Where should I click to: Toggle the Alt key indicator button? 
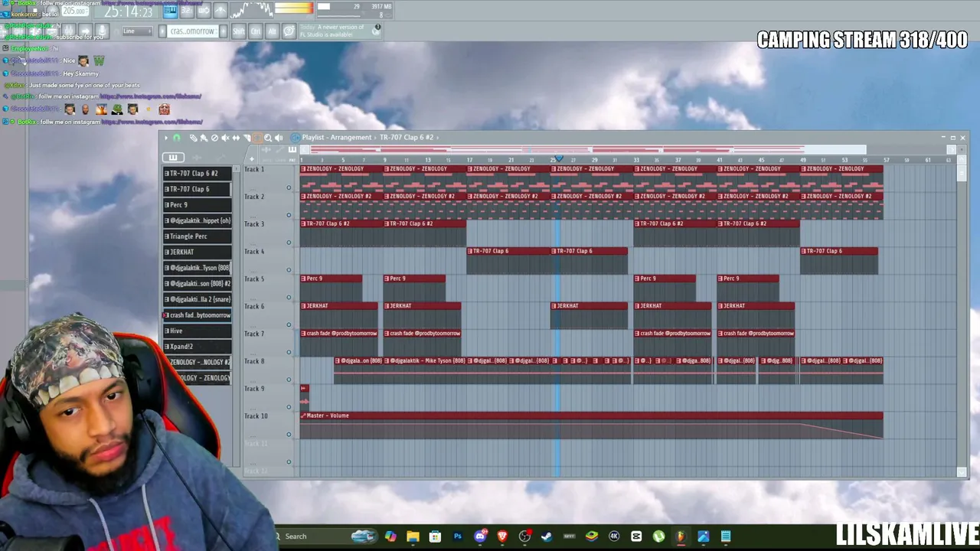[272, 31]
